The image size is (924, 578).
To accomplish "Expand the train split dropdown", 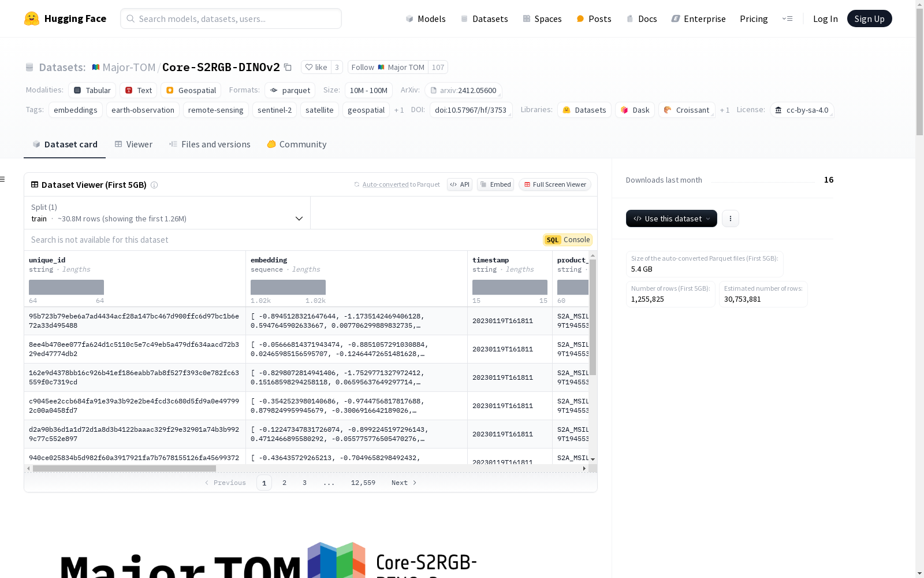I will [167, 213].
